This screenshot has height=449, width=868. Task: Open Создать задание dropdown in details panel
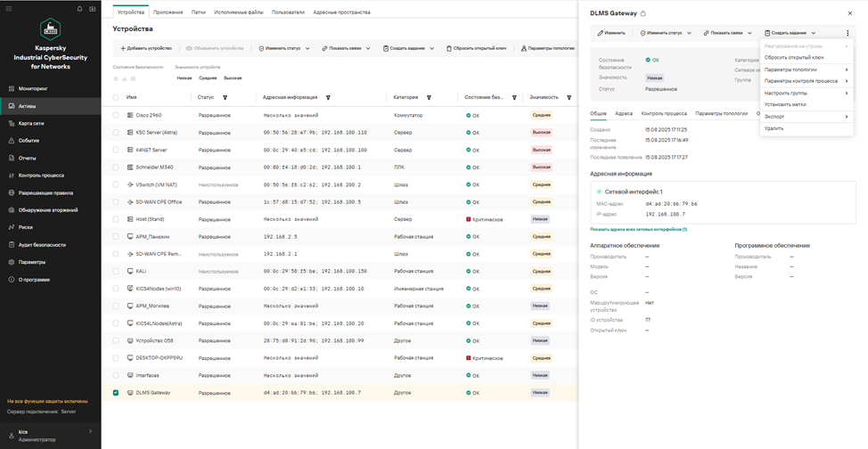pos(790,33)
